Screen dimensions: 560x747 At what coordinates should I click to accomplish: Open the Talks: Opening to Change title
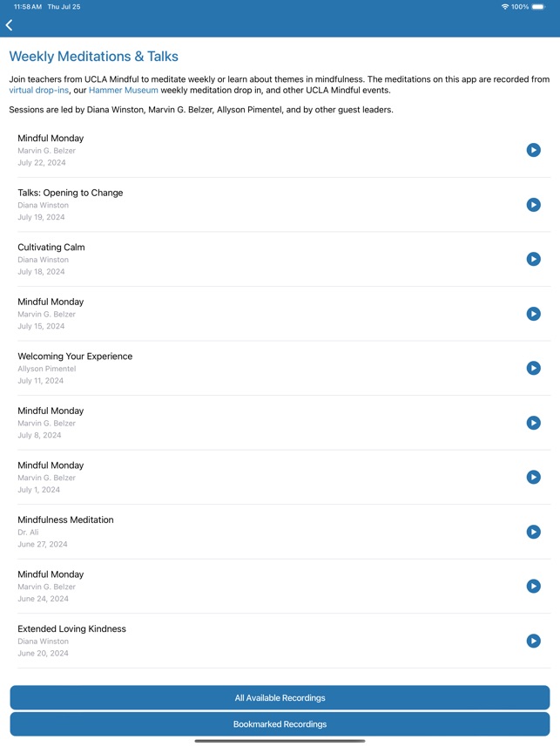71,193
